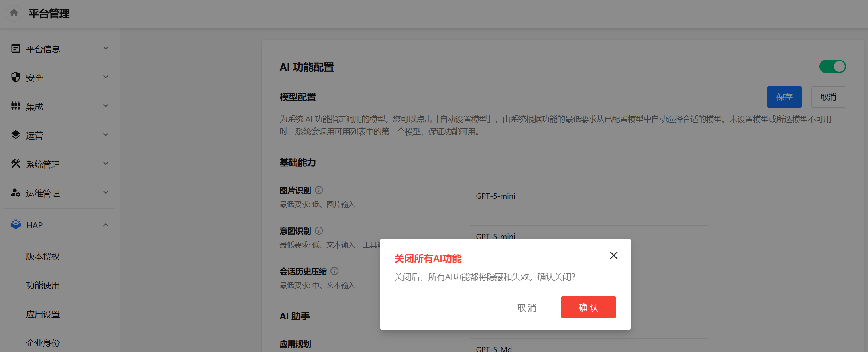Click the home icon in header

(14, 13)
